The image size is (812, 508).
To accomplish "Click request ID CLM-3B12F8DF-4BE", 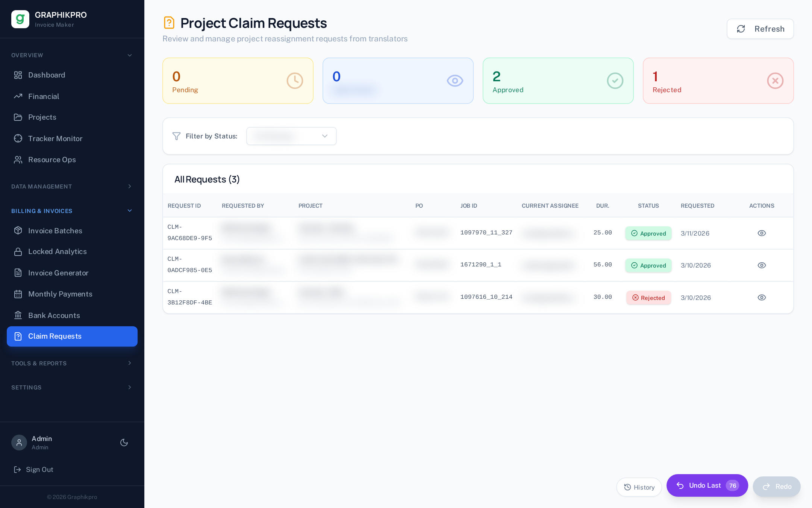I will (x=190, y=297).
